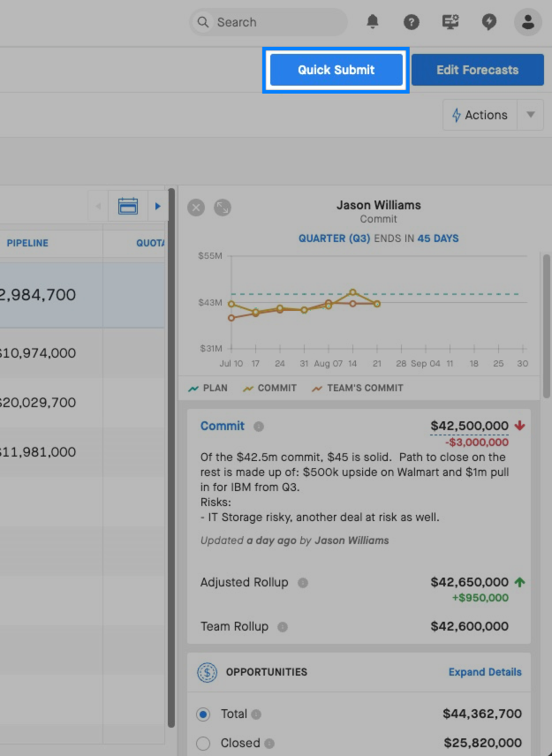Click the red down arrow by $42,500,000
The width and height of the screenshot is (552, 756).
(x=519, y=426)
